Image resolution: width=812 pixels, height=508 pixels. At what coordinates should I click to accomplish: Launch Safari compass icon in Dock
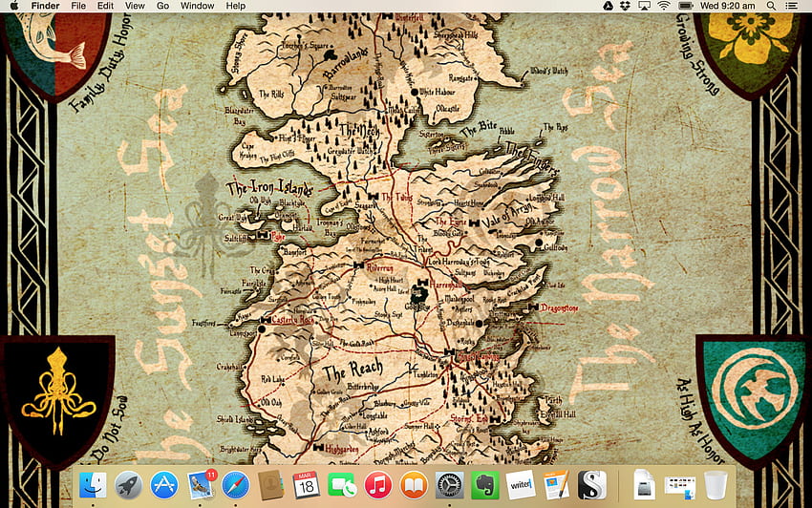(x=236, y=486)
